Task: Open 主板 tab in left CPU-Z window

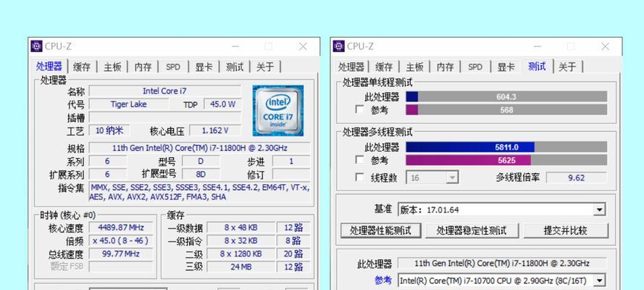Action: coord(112,67)
